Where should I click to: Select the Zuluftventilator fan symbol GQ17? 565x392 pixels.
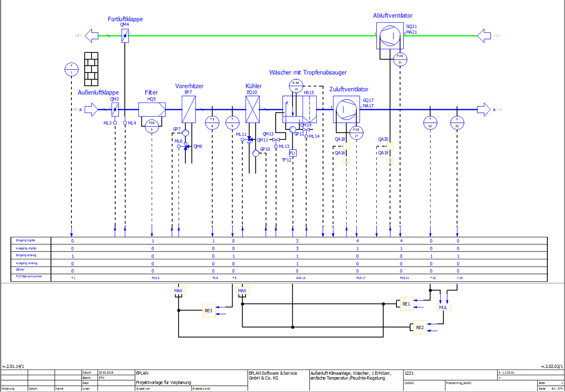[346, 109]
